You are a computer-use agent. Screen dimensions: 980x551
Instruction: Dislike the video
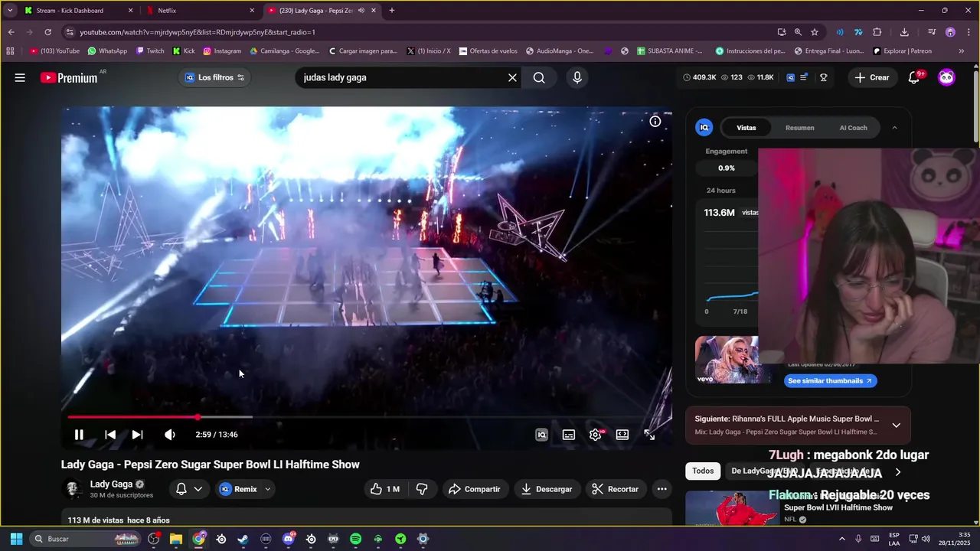(422, 489)
